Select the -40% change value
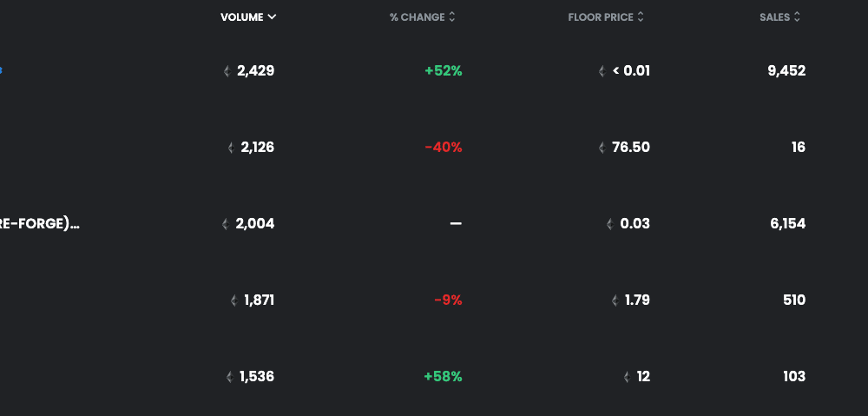 [444, 148]
